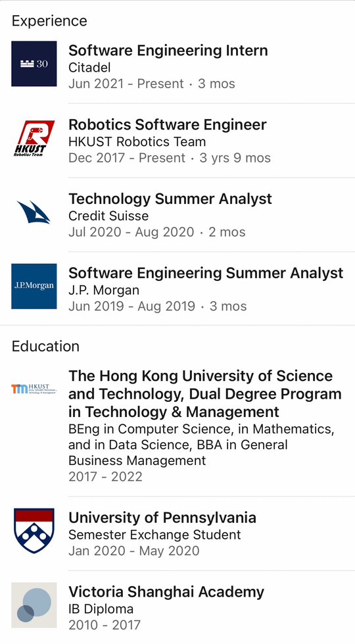
Task: Open the HKUST Robotics Team logo
Action: click(x=34, y=138)
